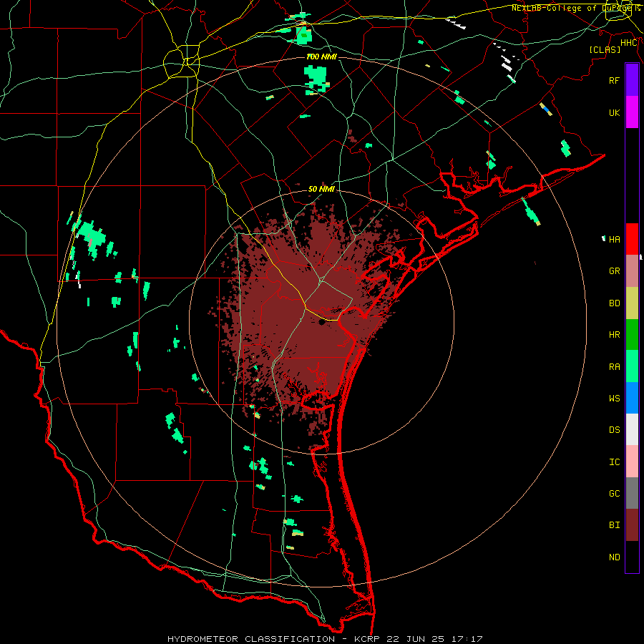Click the blue WS legend swatch

(632, 398)
